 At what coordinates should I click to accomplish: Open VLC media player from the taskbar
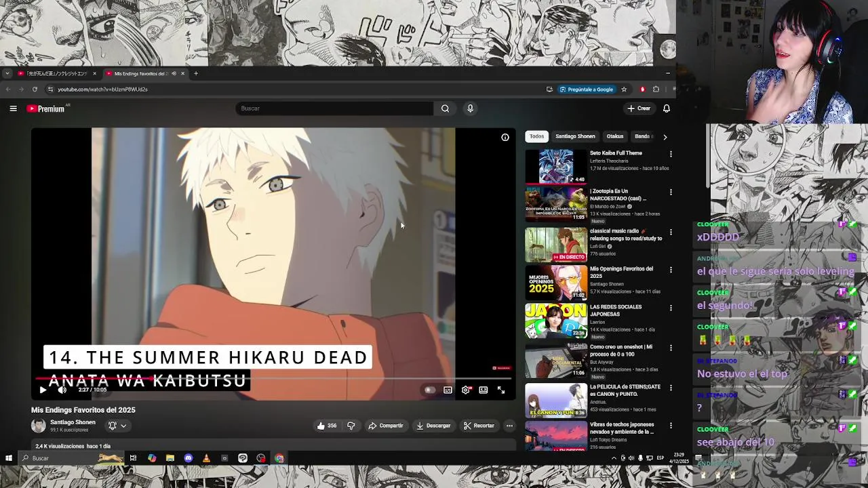[206, 458]
